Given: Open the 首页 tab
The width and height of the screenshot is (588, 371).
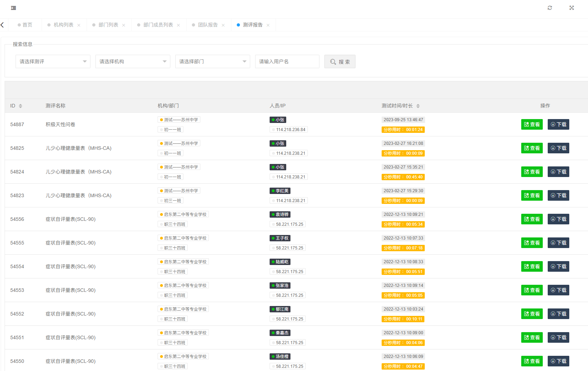Looking at the screenshot, I should tap(25, 25).
